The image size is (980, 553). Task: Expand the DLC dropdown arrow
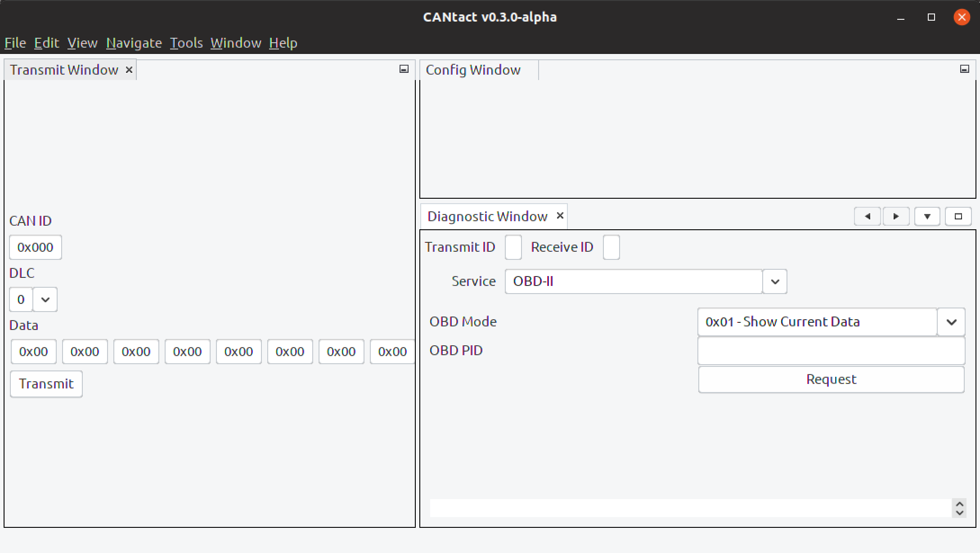click(x=45, y=299)
